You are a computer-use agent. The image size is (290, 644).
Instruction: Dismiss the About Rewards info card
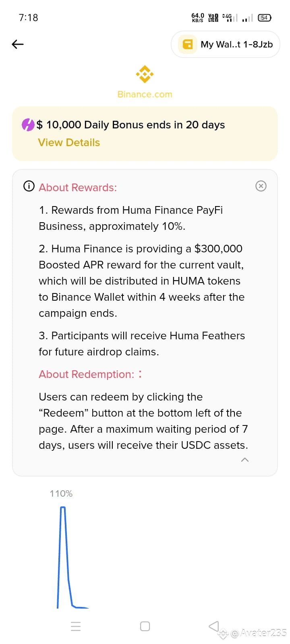[x=261, y=186]
